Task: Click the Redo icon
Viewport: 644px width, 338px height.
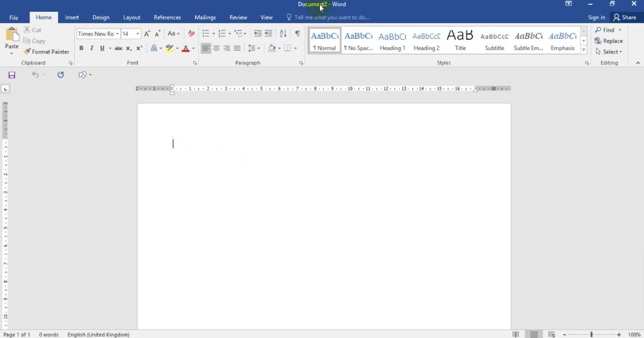Action: click(x=61, y=75)
